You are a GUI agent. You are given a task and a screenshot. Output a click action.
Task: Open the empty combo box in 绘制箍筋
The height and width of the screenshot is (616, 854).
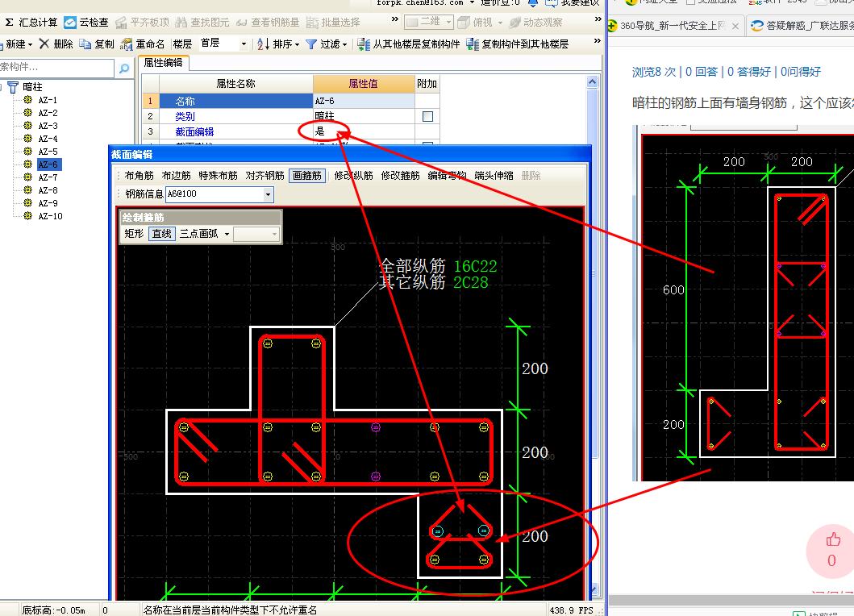(256, 234)
